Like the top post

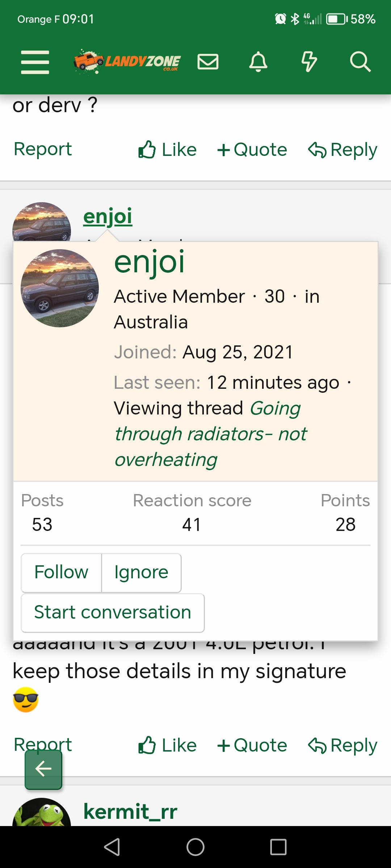tap(167, 149)
